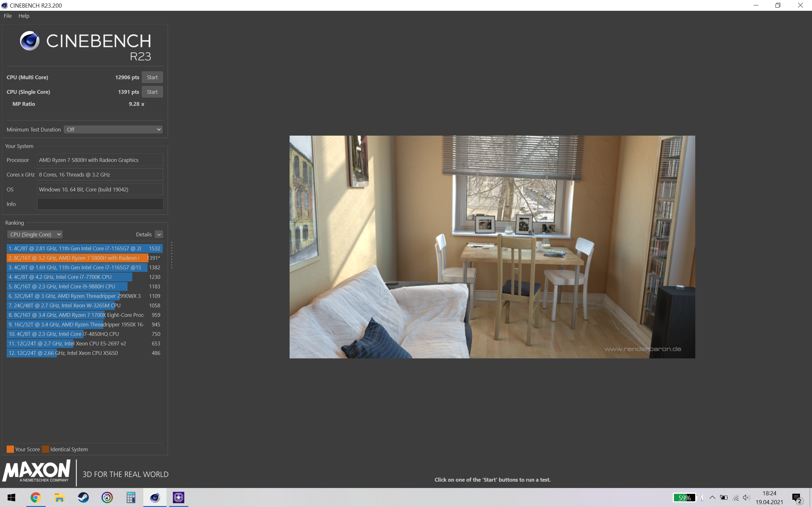Launch Ubisoft Connect from the taskbar
Screen dimensions: 812x507
107,497
